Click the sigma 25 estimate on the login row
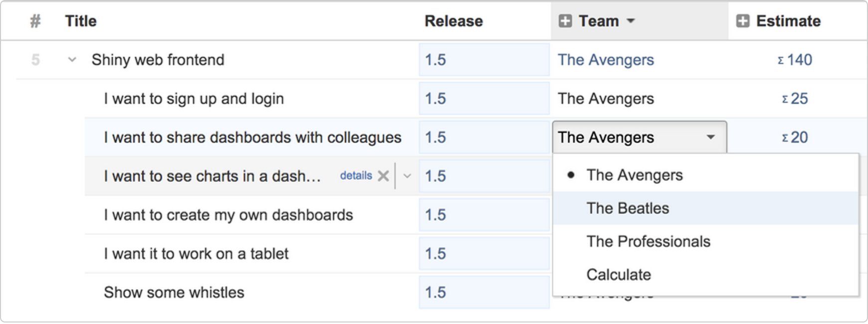 click(795, 99)
